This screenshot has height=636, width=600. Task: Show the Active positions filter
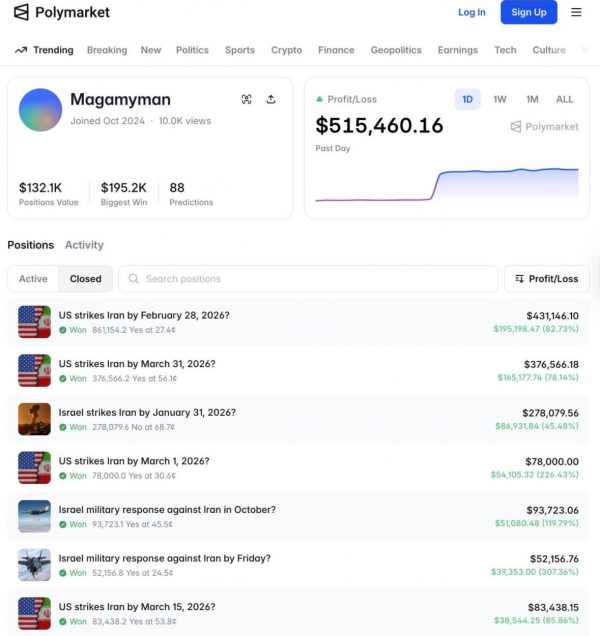pyautogui.click(x=33, y=279)
